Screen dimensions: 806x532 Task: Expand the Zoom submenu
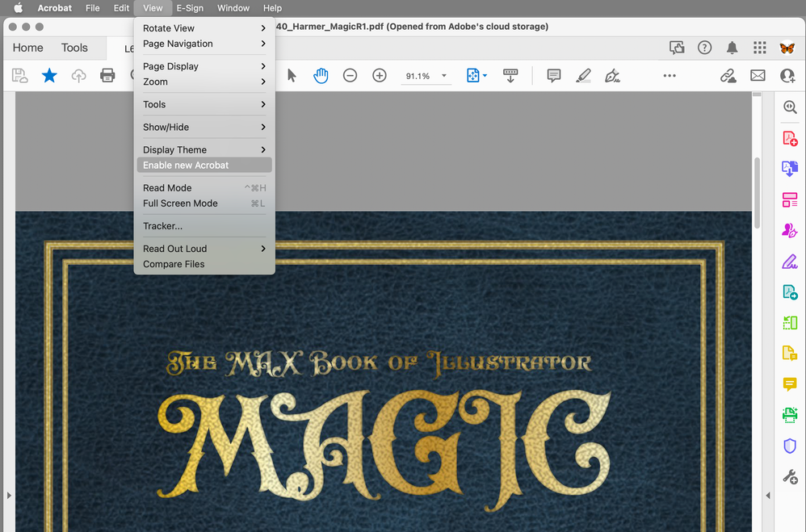[x=204, y=82]
